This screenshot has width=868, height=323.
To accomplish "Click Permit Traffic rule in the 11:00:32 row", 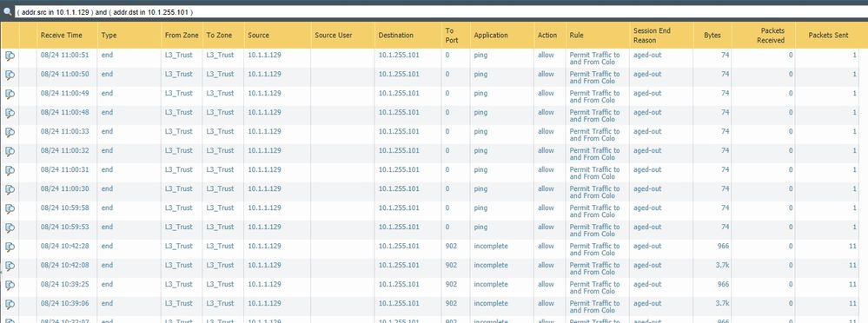I will [x=594, y=154].
